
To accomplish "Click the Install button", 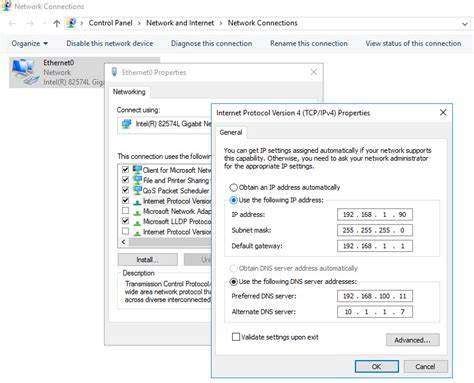I will [147, 259].
